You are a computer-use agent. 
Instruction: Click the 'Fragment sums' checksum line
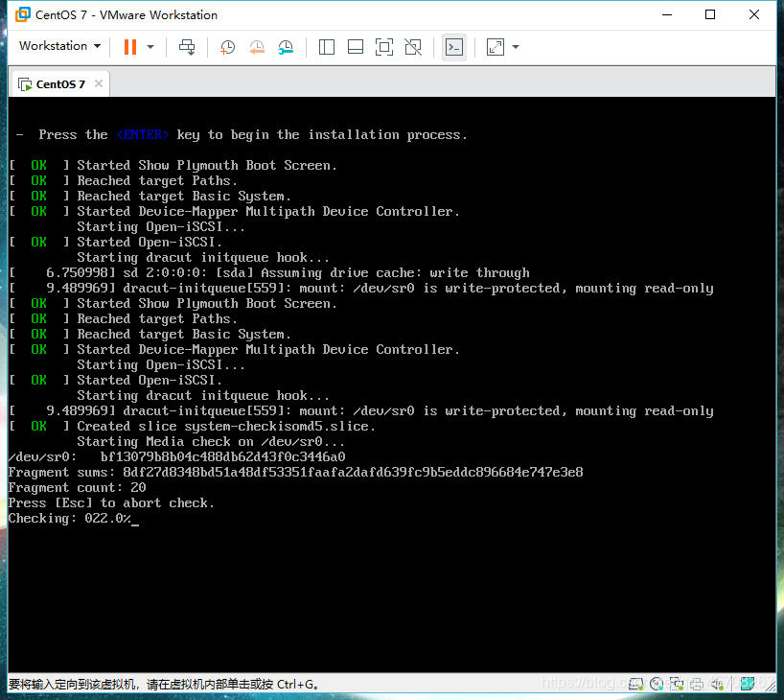[295, 473]
